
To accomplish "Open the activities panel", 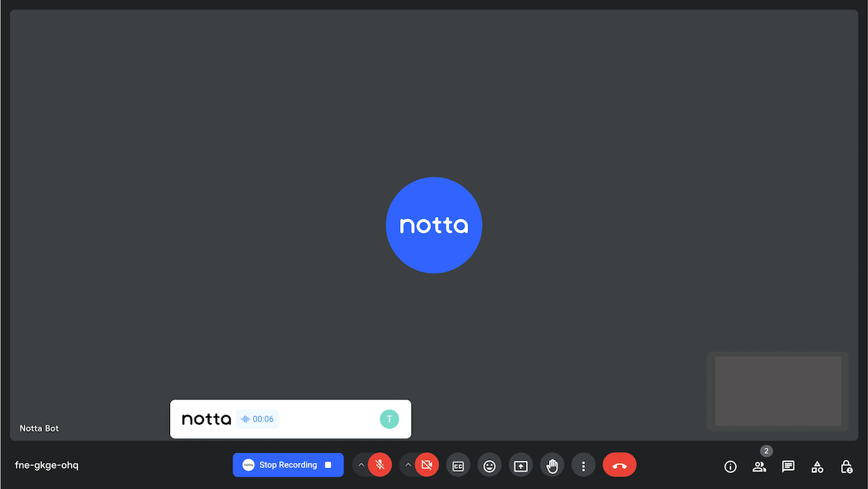I will click(817, 467).
